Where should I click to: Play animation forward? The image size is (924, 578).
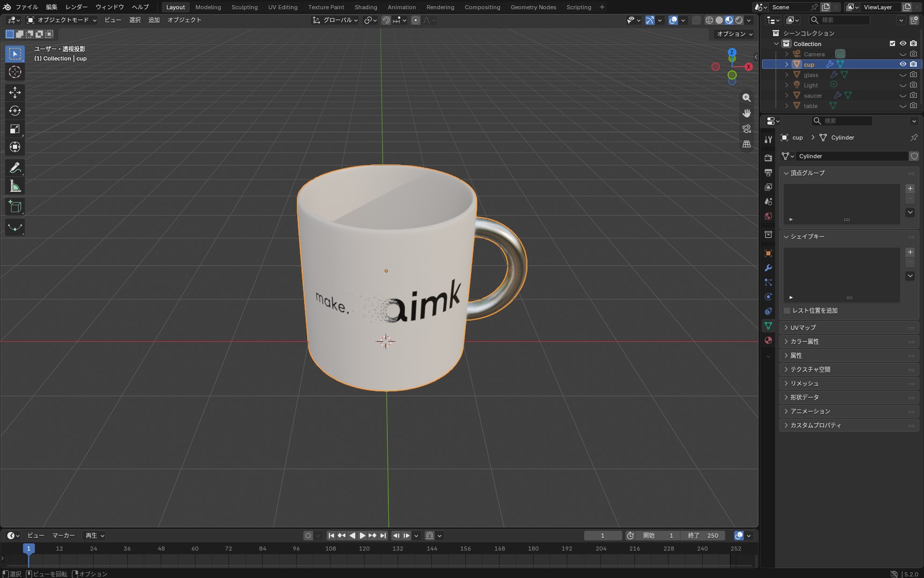click(x=362, y=536)
